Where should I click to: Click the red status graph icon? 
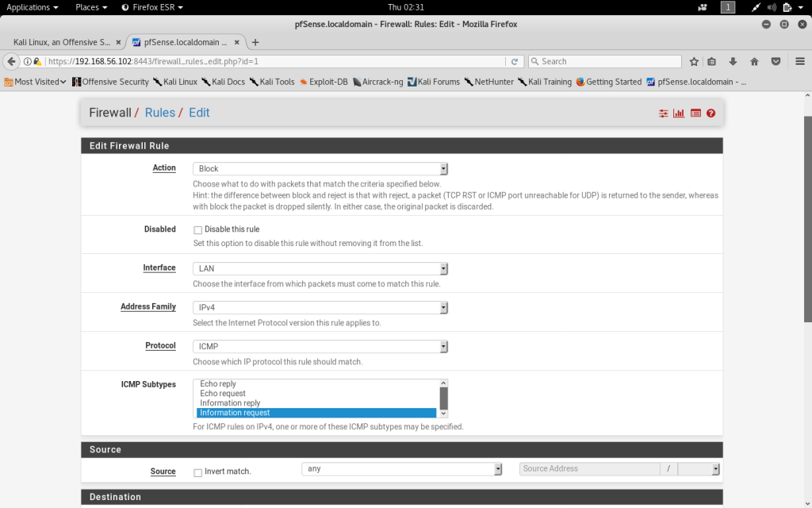(679, 114)
